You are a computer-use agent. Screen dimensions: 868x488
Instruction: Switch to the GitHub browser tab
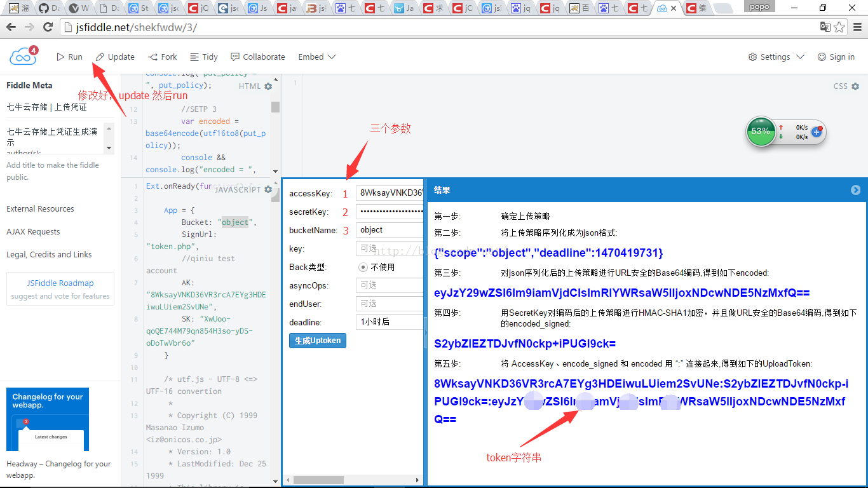click(50, 8)
